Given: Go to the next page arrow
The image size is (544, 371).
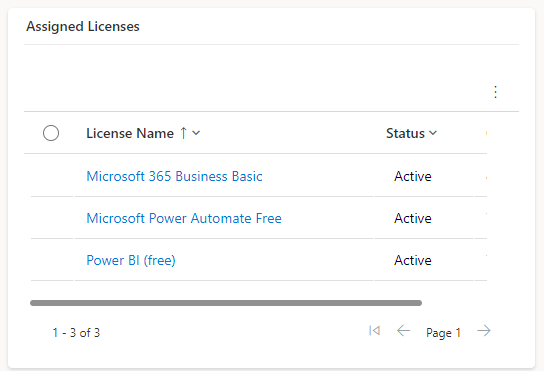Looking at the screenshot, I should 484,331.
